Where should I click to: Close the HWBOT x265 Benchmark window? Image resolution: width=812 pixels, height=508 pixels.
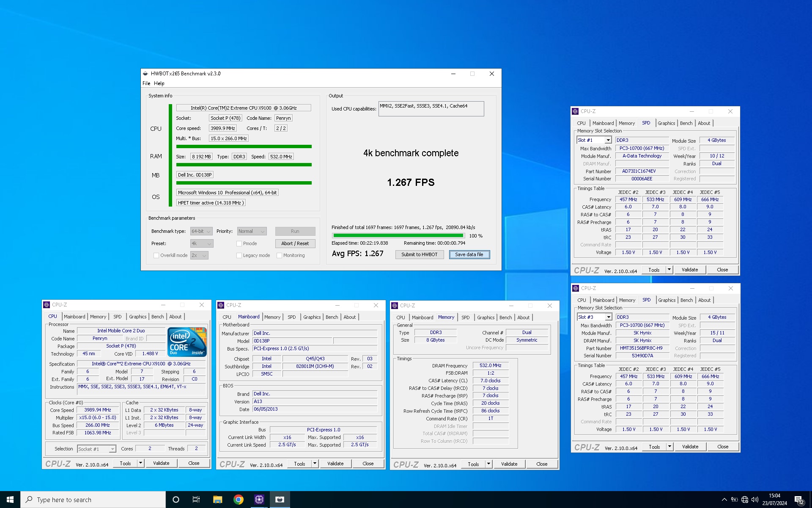(492, 74)
